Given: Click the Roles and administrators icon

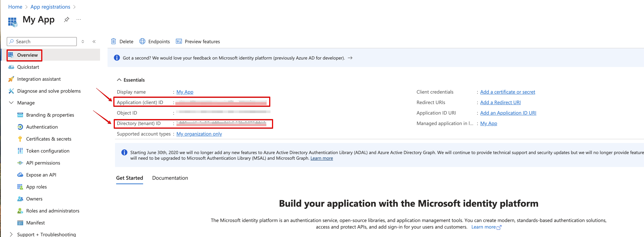Looking at the screenshot, I should (x=20, y=211).
